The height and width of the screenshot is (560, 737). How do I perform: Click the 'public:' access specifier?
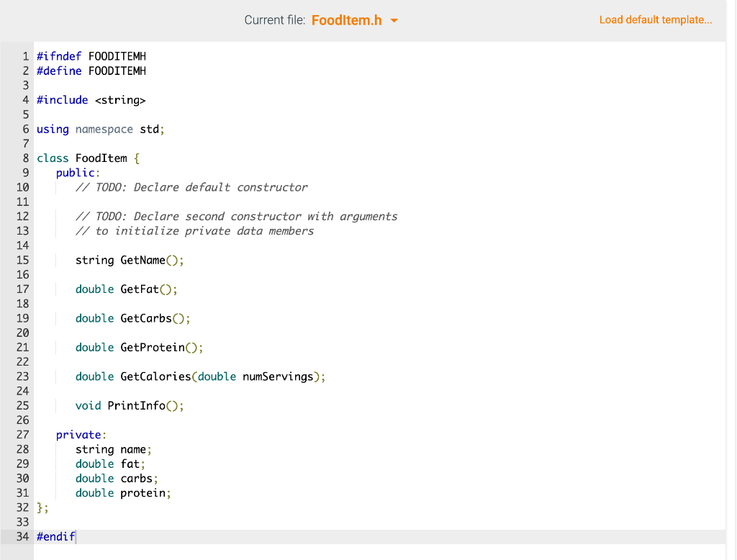(78, 173)
